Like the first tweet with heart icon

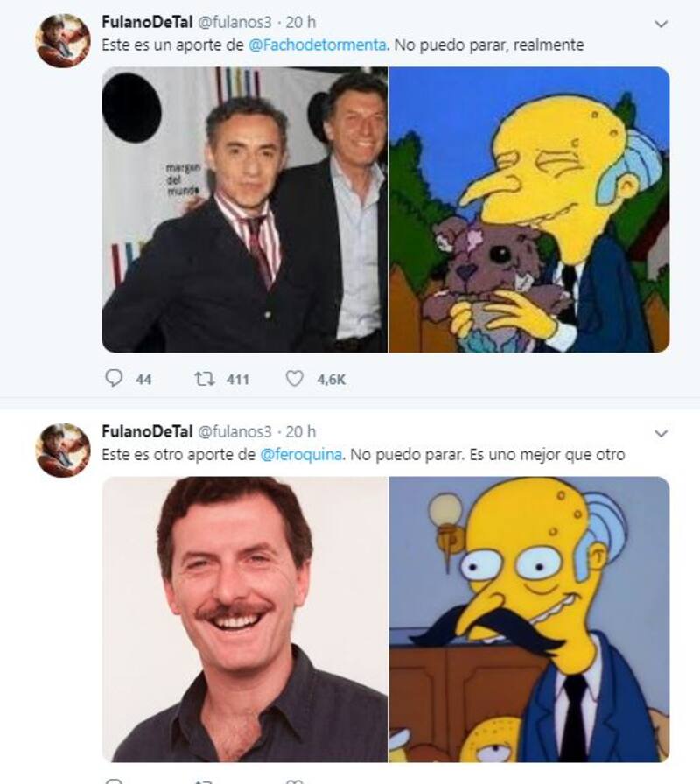(295, 379)
